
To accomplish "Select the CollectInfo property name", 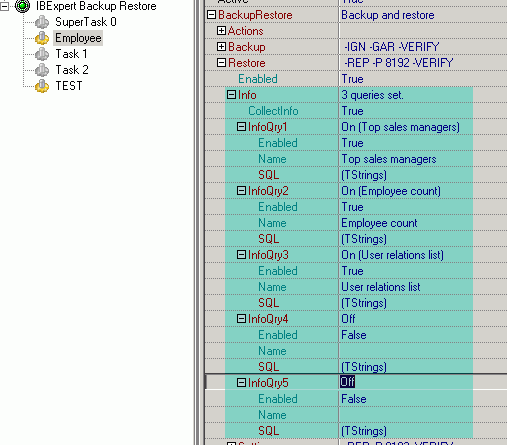I will click(273, 111).
